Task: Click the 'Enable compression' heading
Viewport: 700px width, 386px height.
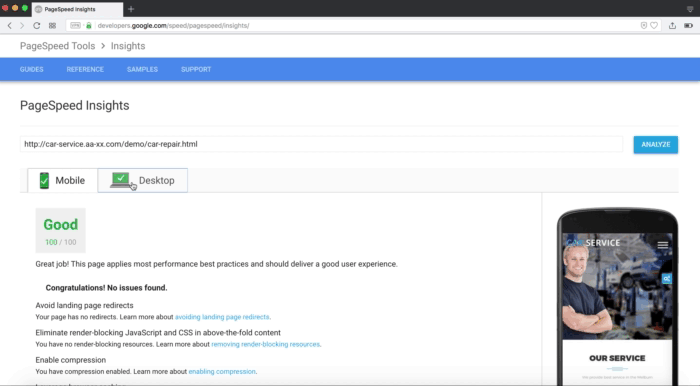Action: tap(71, 360)
